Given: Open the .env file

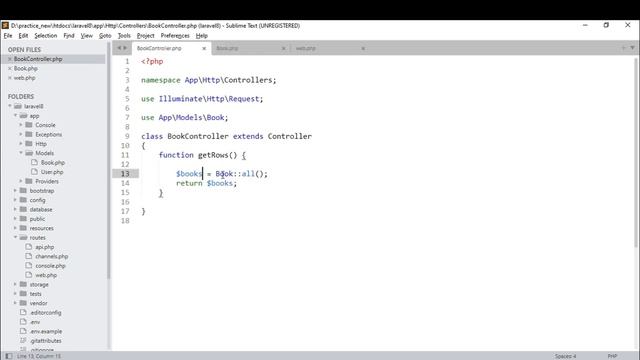Looking at the screenshot, I should tap(35, 322).
